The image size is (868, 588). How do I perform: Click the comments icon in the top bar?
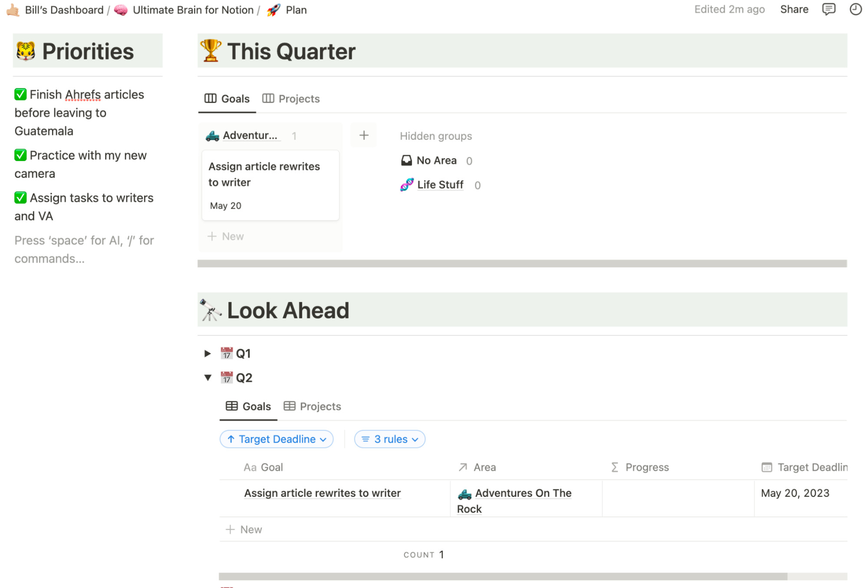pyautogui.click(x=829, y=9)
